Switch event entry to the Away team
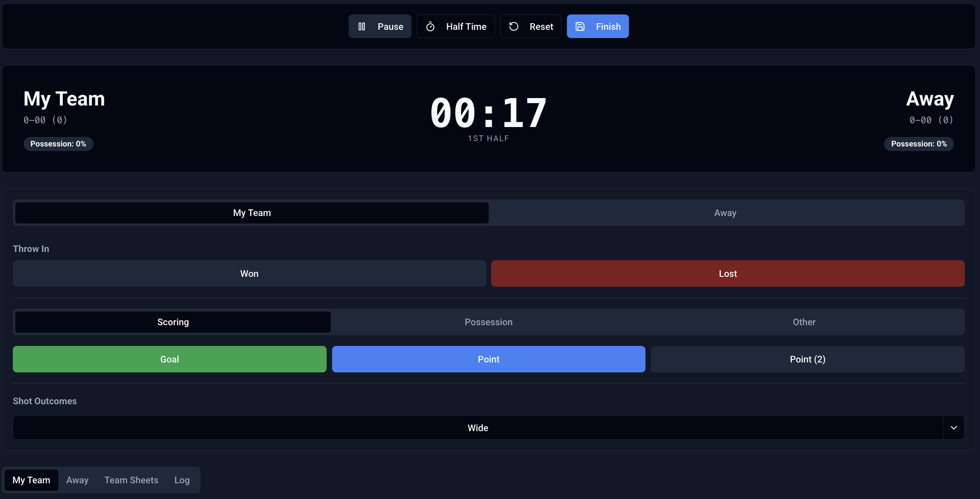 [x=725, y=213]
